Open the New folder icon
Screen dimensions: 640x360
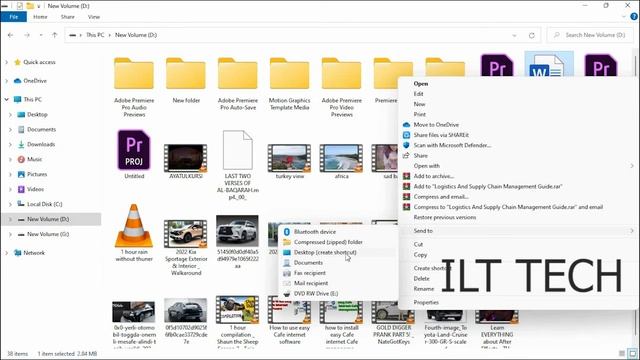tap(186, 73)
